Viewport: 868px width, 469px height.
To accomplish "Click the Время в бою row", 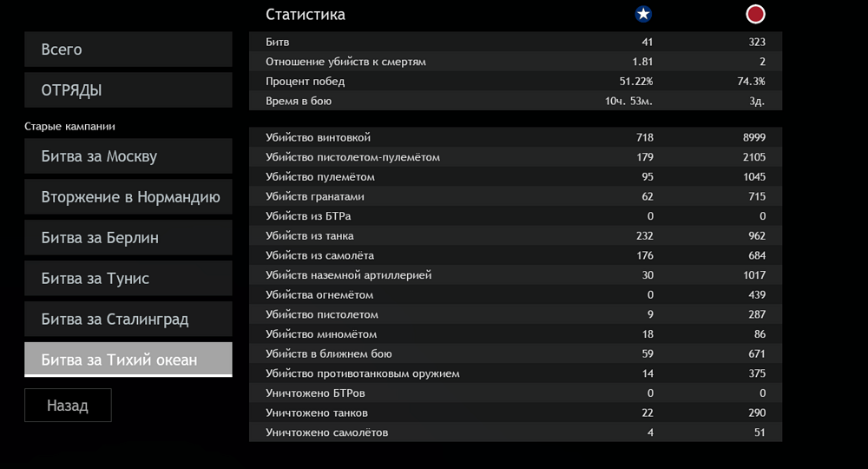I will (x=515, y=101).
